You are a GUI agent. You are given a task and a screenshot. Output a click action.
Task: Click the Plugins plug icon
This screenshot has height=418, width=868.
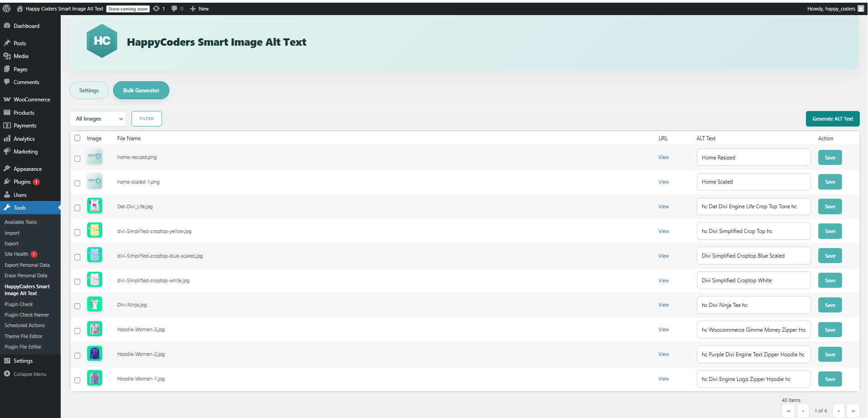(7, 181)
